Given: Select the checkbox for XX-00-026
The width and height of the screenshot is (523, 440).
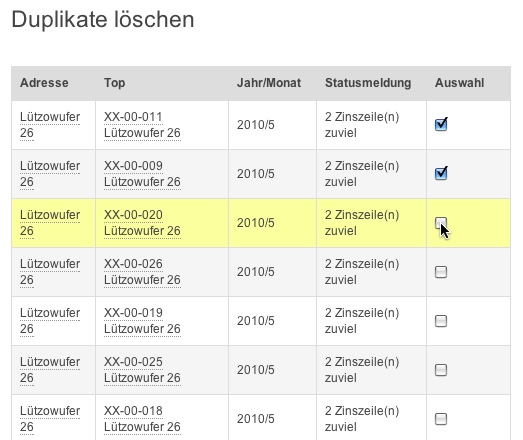Looking at the screenshot, I should 441,272.
